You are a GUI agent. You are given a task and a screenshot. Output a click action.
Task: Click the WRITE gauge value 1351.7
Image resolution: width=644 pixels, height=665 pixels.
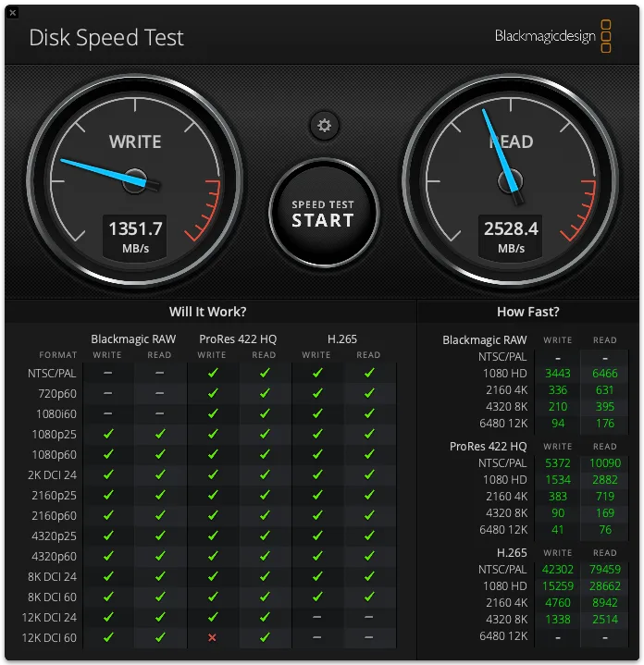(x=135, y=229)
